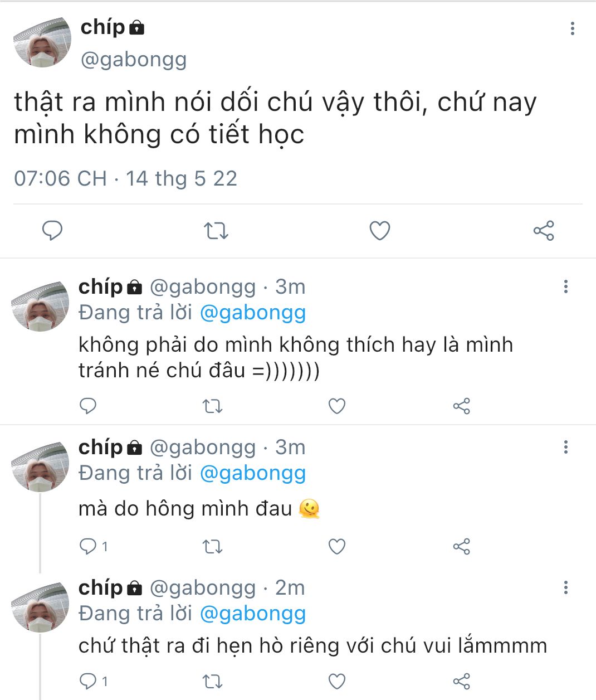This screenshot has width=596, height=700.
Task: Like the main tweet at 07:06 CH
Action: pos(380,230)
